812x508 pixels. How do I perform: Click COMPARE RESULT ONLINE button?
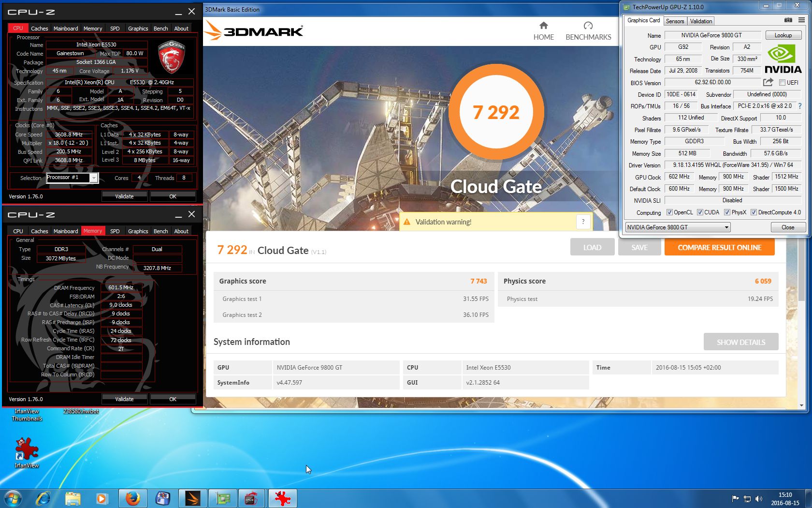click(719, 247)
